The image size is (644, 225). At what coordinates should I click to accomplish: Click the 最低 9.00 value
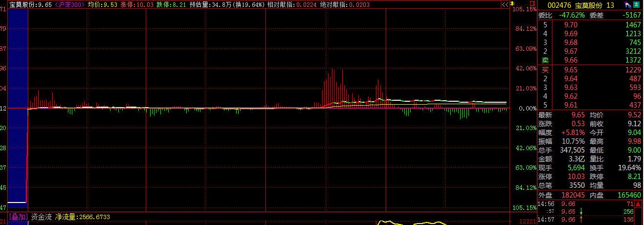634,150
